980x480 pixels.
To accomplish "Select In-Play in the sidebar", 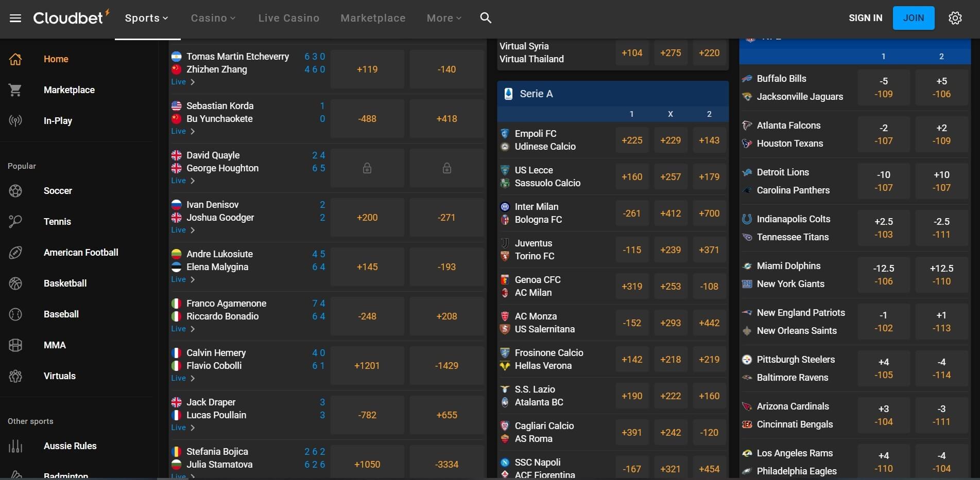I will coord(58,121).
